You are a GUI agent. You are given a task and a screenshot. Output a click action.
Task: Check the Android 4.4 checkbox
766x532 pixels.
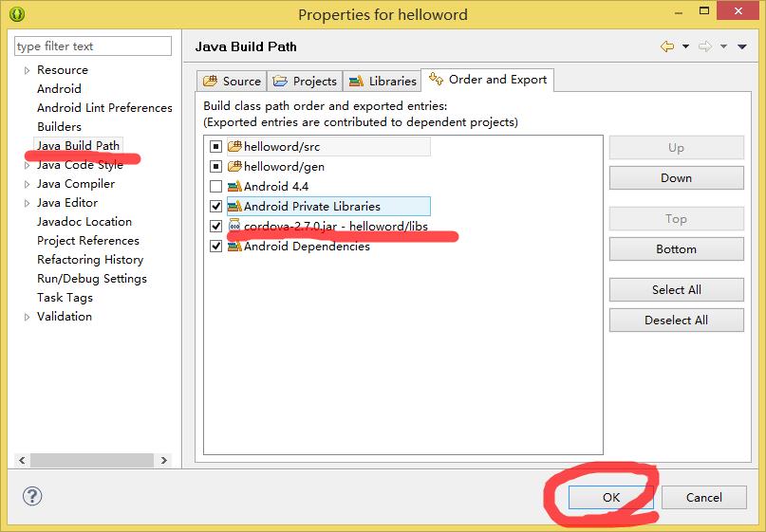tap(215, 187)
